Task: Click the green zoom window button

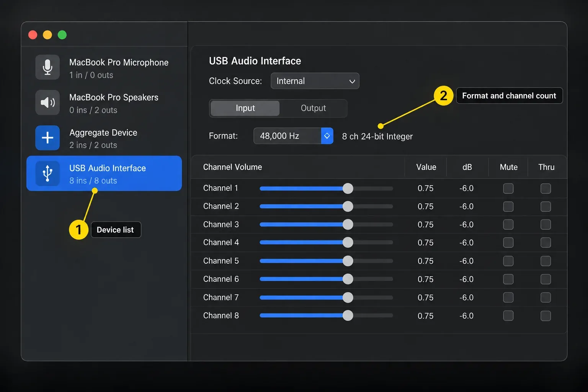Action: click(62, 35)
